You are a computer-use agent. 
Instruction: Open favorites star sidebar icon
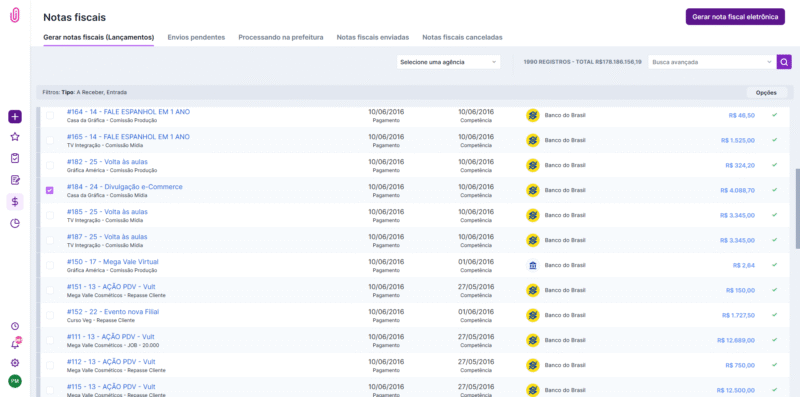(15, 137)
